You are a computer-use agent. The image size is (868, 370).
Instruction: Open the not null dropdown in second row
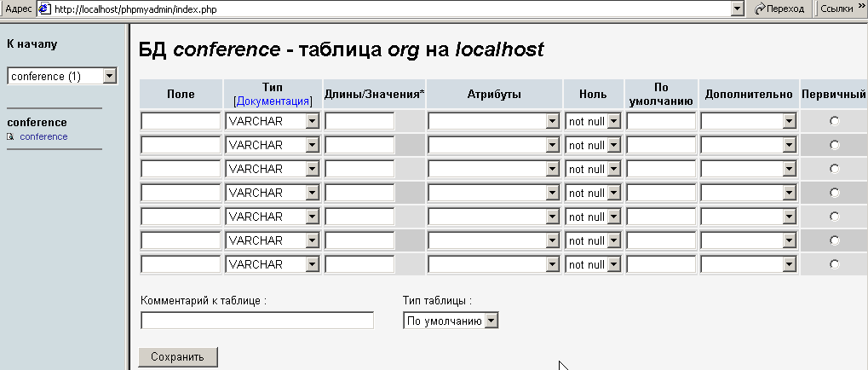tap(594, 145)
